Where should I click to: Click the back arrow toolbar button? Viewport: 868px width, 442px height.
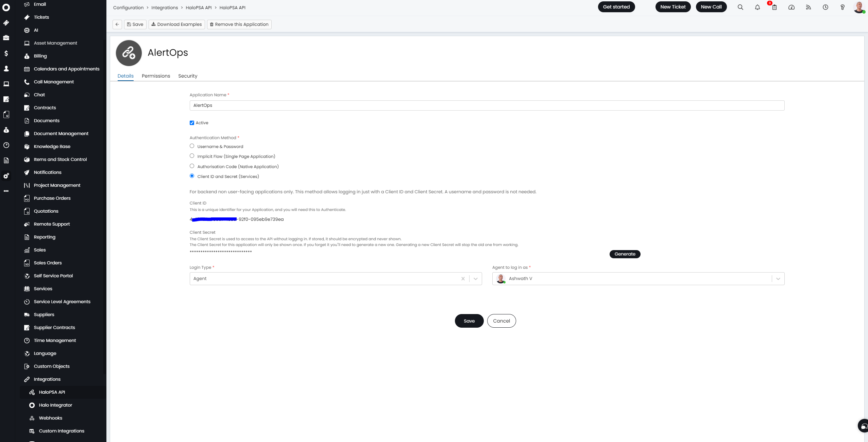click(x=117, y=24)
